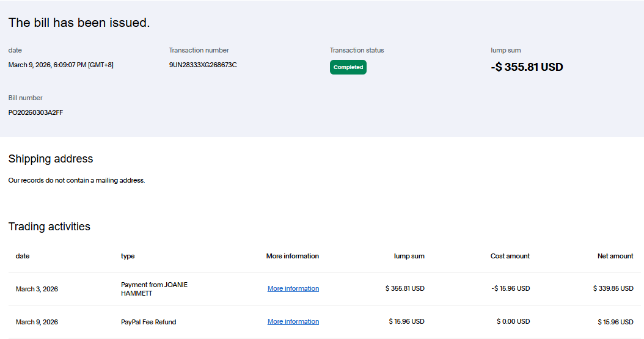Screen dimensions: 644x339
Task: Click the March 9, 2026, 6:09:07 PM timestamp
Action: pyautogui.click(x=60, y=65)
